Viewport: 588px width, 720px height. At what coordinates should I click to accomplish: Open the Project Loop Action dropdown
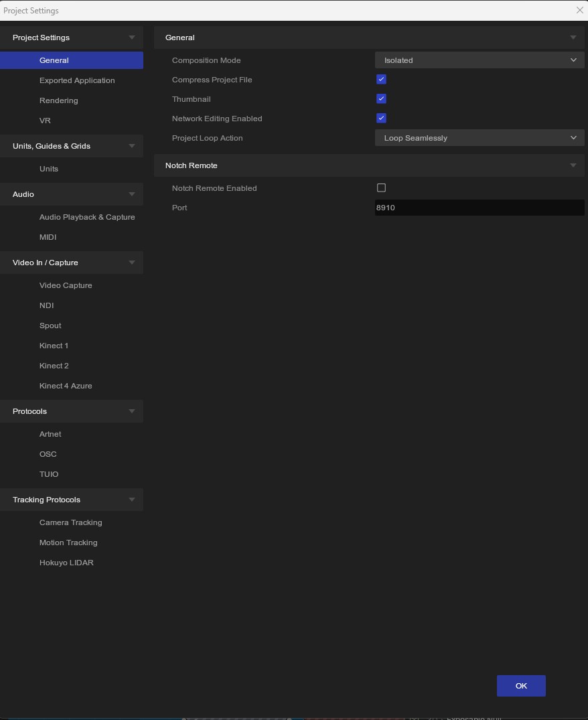pyautogui.click(x=479, y=138)
